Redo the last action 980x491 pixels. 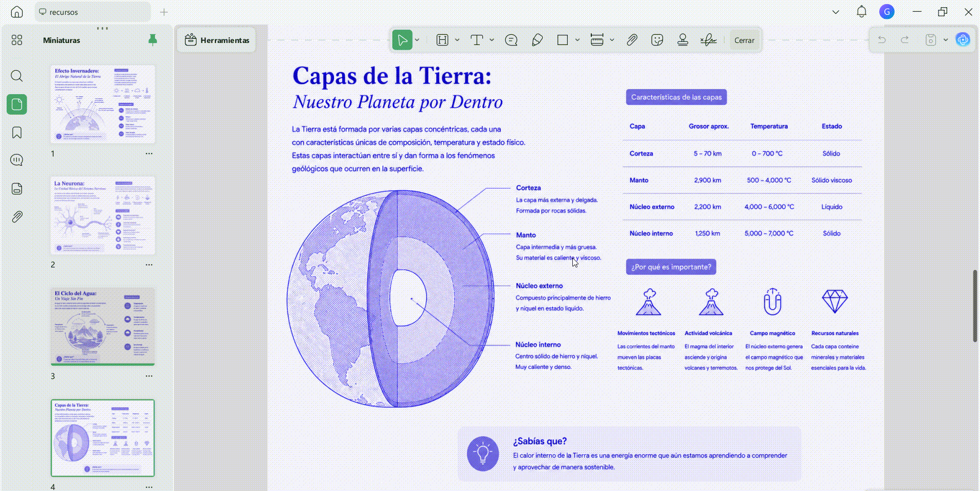point(905,40)
